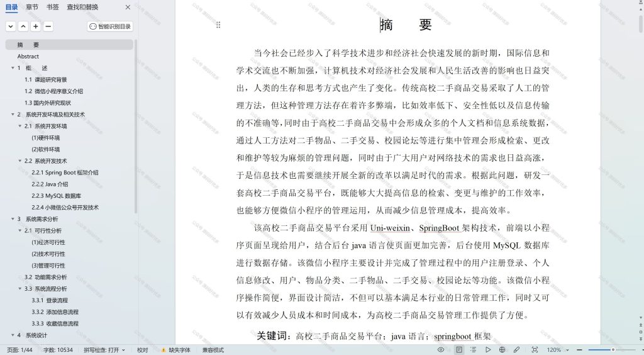Screen dimensions: 644x355
Task: Start reading mode with the play icon
Action: tap(487, 350)
